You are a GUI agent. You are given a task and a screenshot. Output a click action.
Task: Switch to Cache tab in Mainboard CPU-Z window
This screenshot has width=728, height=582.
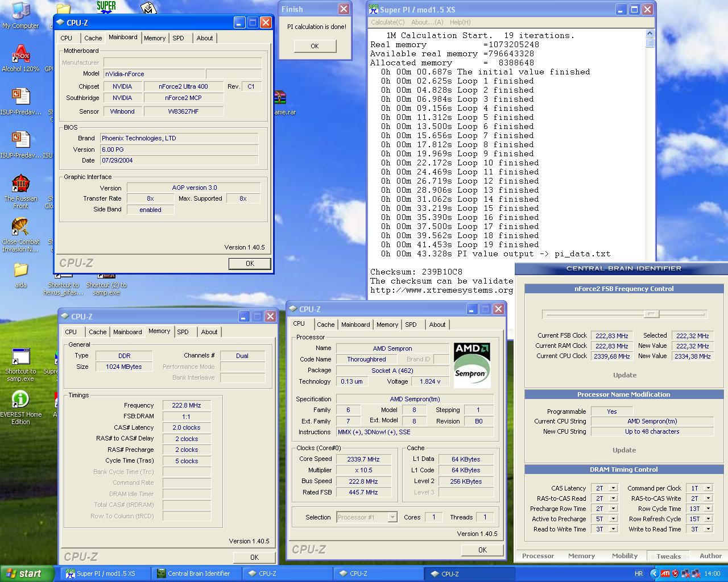pyautogui.click(x=93, y=38)
